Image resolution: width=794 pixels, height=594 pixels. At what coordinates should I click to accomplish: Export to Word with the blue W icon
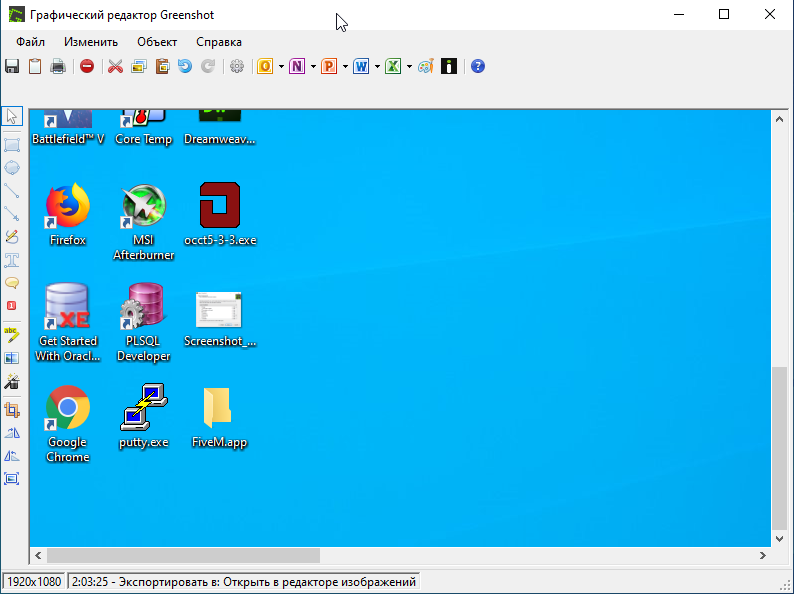click(361, 66)
